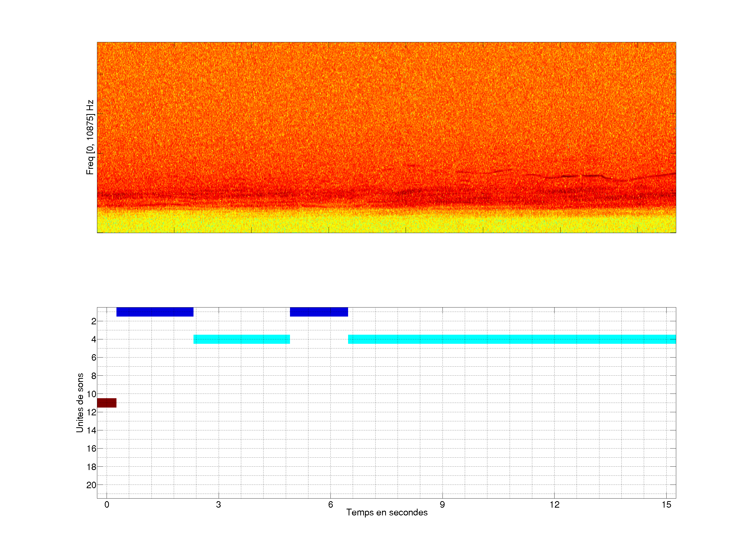This screenshot has height=560, width=747.
Task: Click the x-axis tick label 0
Action: tap(107, 505)
